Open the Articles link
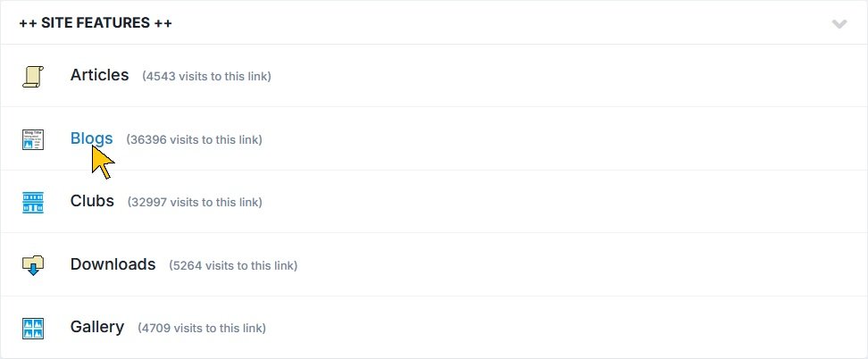Screen dimensions: 868x359 coord(99,76)
